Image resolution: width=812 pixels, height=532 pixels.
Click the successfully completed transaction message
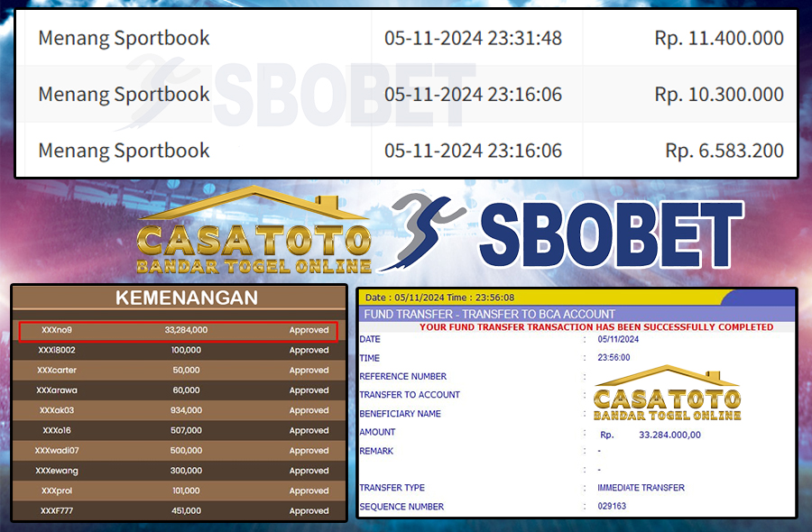point(596,327)
